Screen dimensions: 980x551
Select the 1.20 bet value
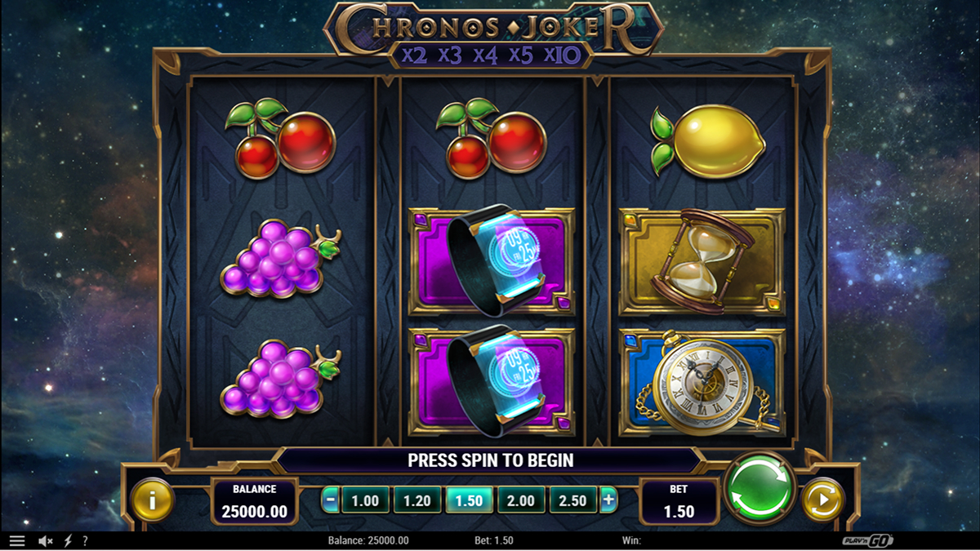tap(417, 500)
